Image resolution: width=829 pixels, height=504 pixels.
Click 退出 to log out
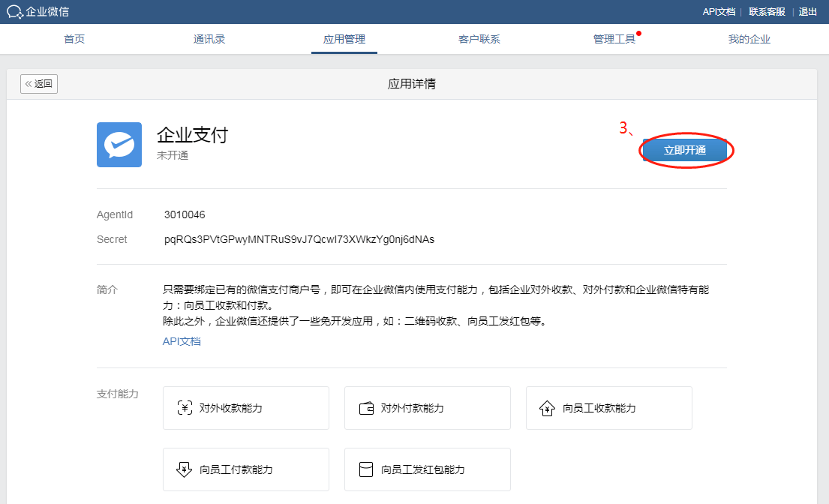807,11
